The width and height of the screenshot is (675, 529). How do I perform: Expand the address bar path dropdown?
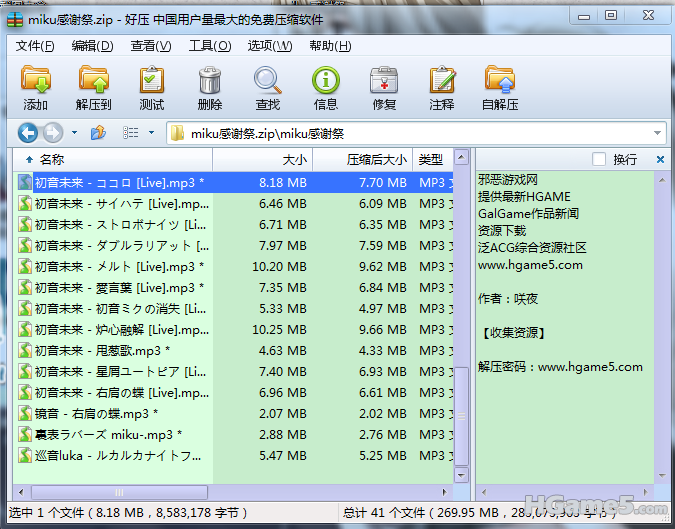[x=657, y=133]
